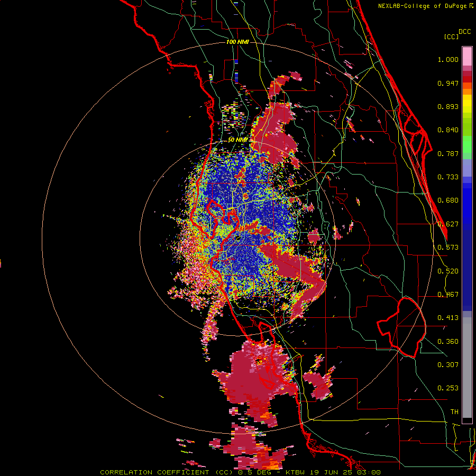This screenshot has width=476, height=476.
Task: Select the 0.733 scale value
Action: (x=448, y=177)
